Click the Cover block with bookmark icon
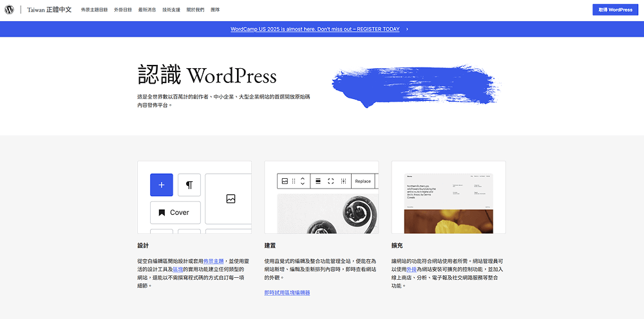Image resolution: width=644 pixels, height=319 pixels. 175,212
